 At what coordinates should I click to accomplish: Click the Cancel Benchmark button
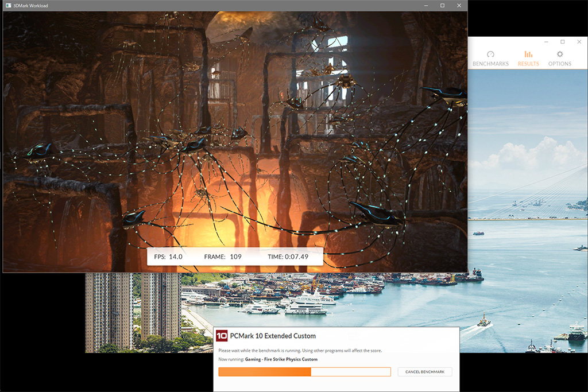coord(425,372)
